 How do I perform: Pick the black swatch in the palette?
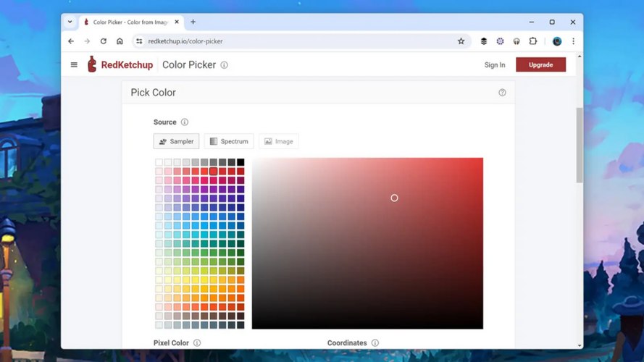(241, 163)
